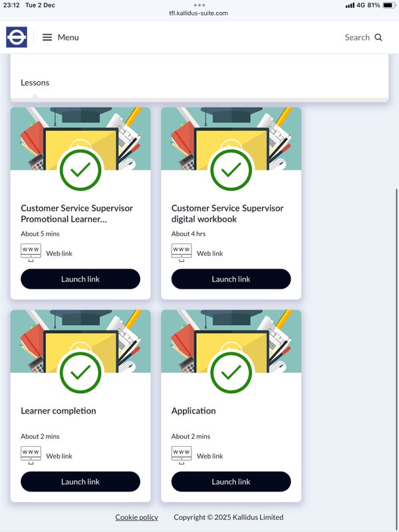
Task: Click green checkmark on Application lesson
Action: pos(231,372)
